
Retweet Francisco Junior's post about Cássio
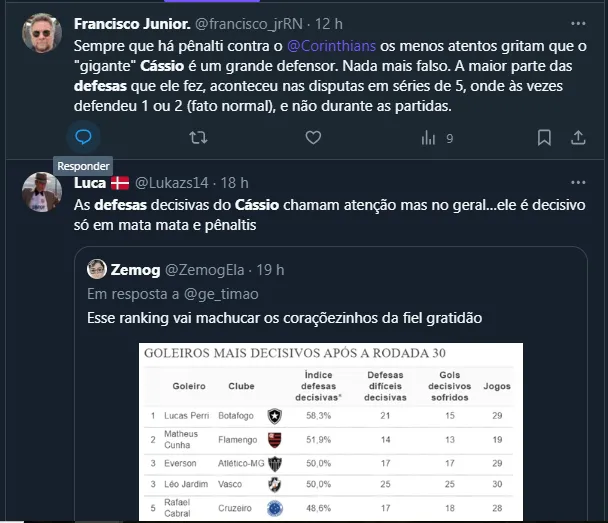(x=199, y=137)
